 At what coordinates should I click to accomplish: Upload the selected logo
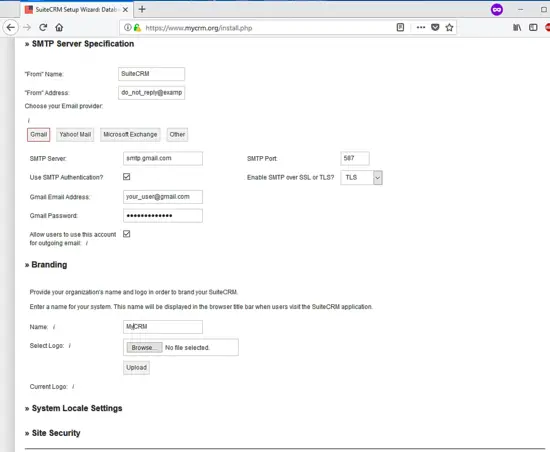[x=136, y=368]
